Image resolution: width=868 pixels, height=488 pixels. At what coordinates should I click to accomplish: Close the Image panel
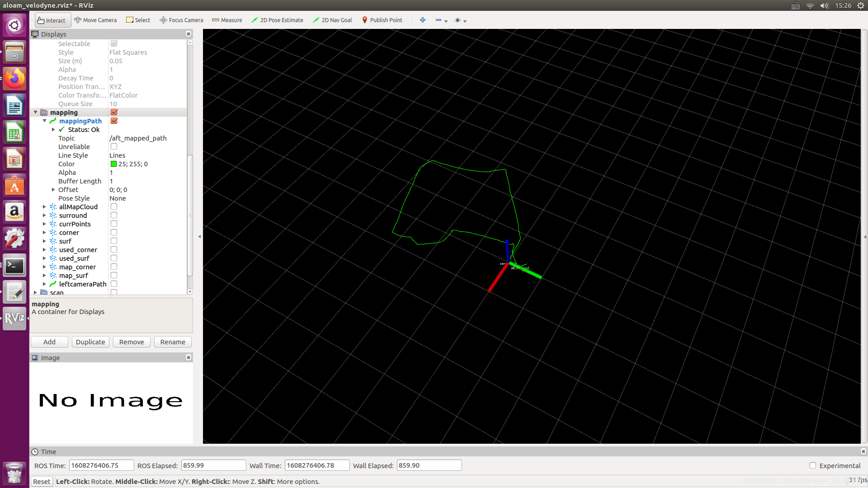189,358
